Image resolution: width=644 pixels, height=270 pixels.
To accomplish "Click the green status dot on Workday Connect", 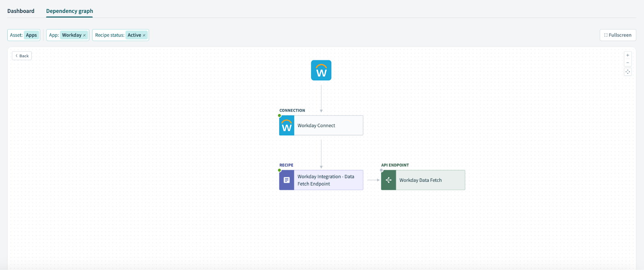I will click(279, 116).
